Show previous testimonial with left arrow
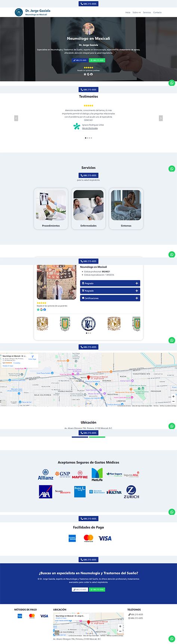The image size is (177, 644). click(16, 118)
